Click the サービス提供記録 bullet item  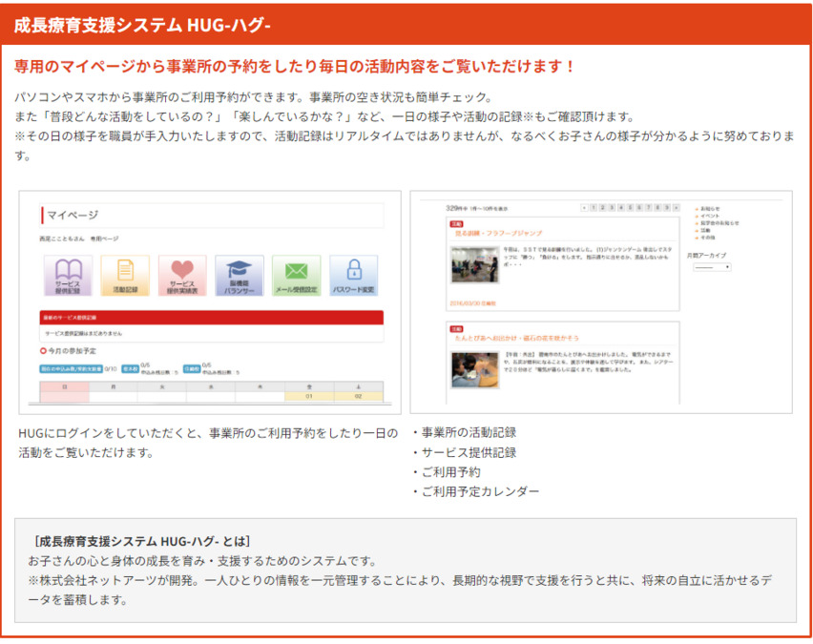pyautogui.click(x=469, y=452)
